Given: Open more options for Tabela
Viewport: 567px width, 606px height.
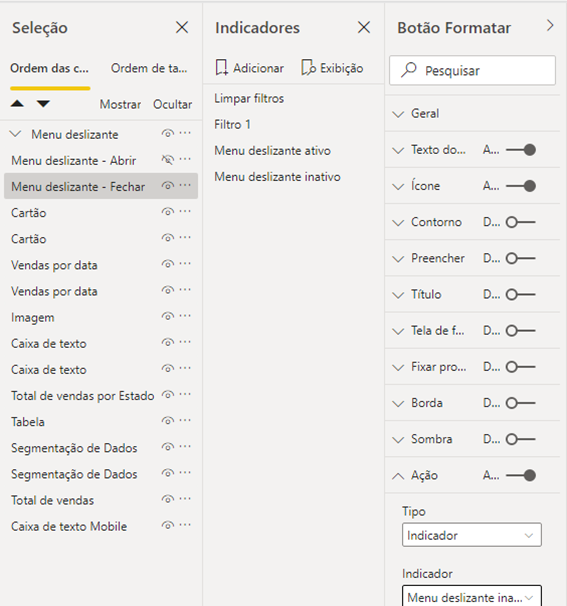Looking at the screenshot, I should tap(185, 420).
